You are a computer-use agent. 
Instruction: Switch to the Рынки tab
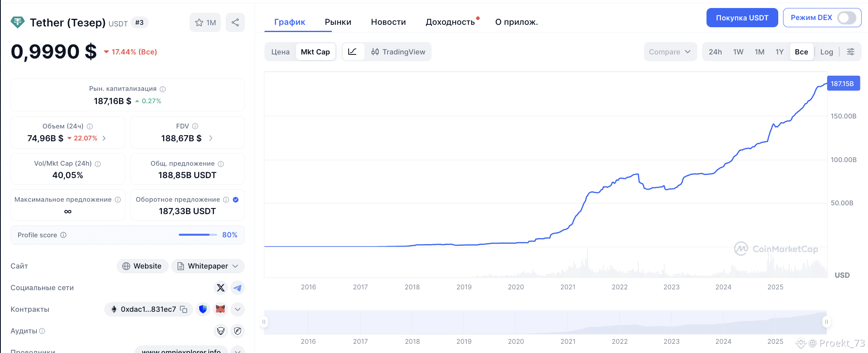pyautogui.click(x=338, y=22)
